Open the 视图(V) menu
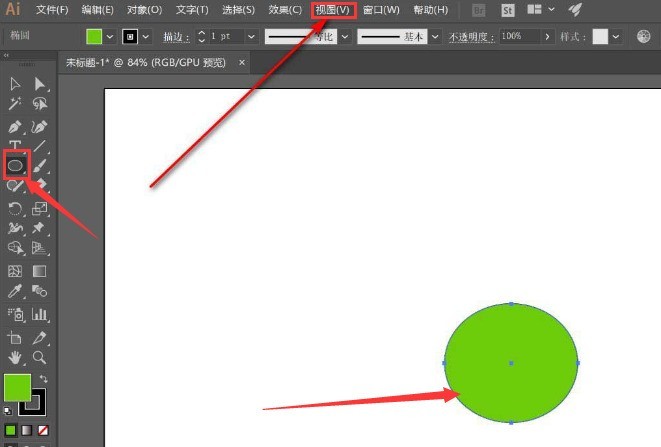This screenshot has height=447, width=661. coord(333,10)
